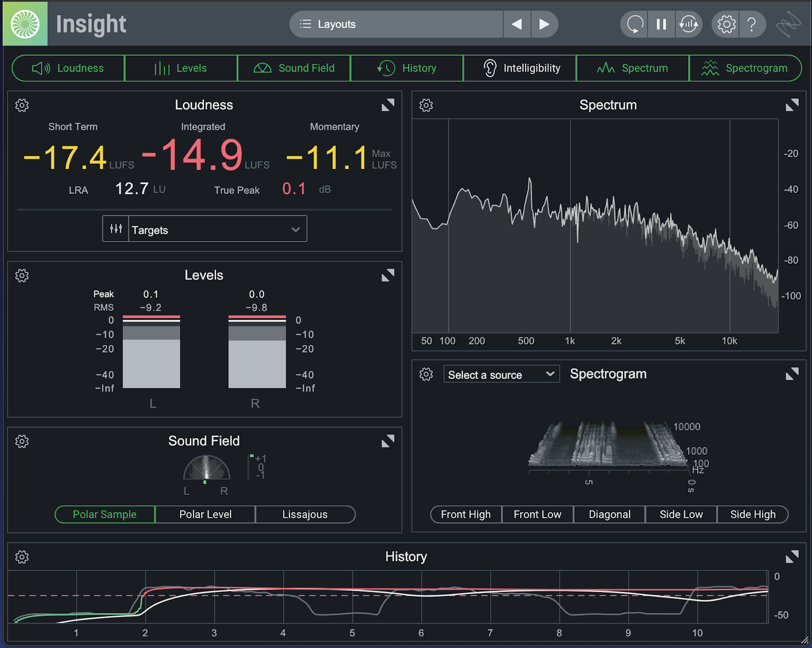Click the Integrated -14.9 LUFS readout
The width and height of the screenshot is (812, 648).
[x=205, y=155]
